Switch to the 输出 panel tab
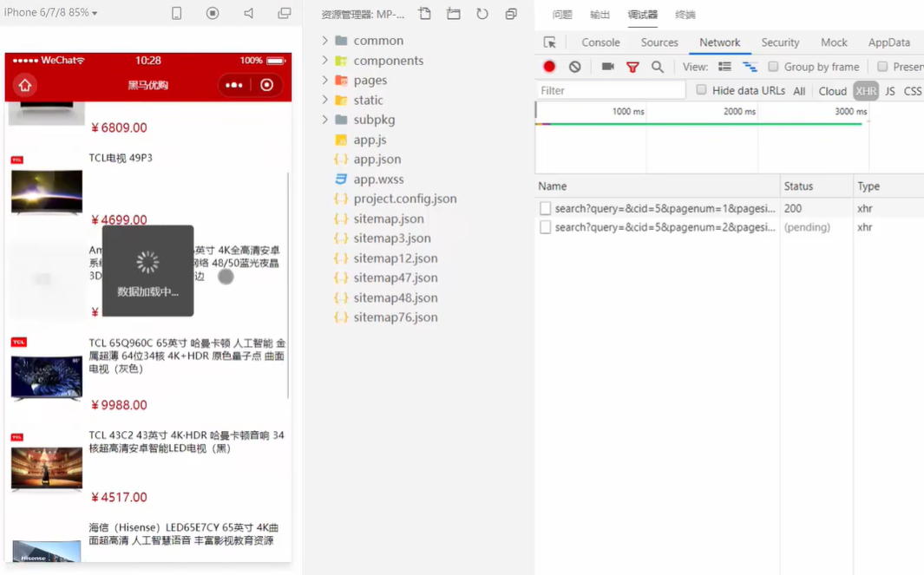924x575 pixels. 600,15
